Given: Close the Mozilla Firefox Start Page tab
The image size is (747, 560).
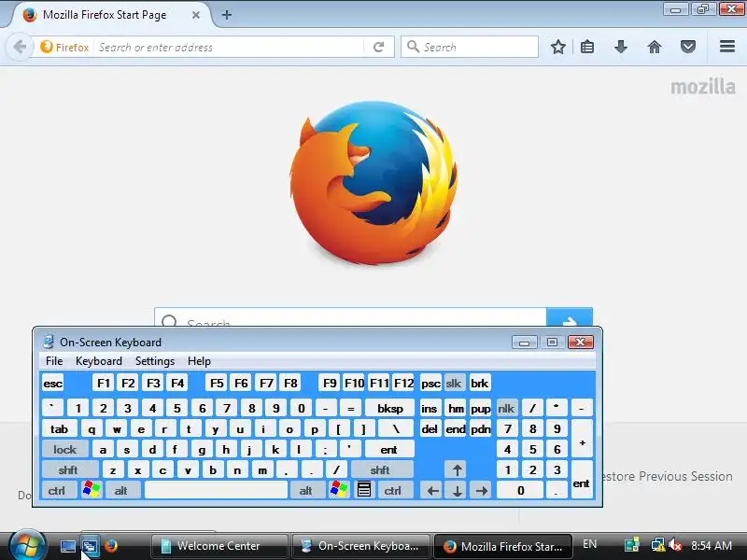Looking at the screenshot, I should 196,15.
